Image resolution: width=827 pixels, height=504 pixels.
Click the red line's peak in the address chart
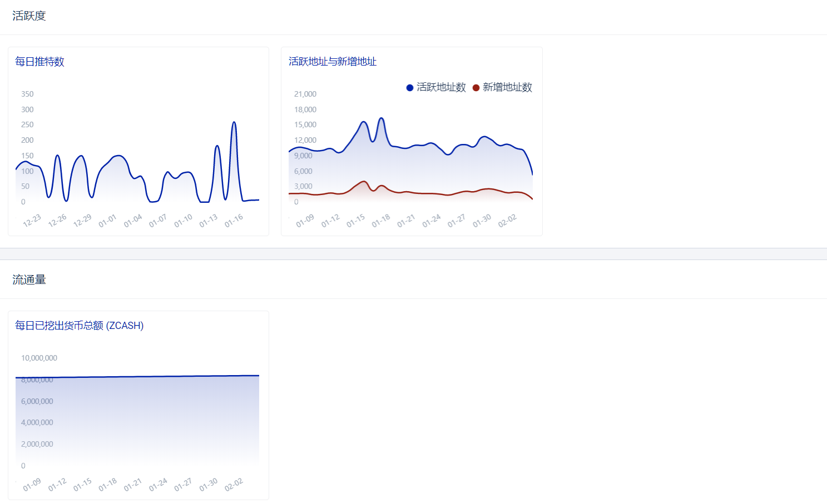364,182
